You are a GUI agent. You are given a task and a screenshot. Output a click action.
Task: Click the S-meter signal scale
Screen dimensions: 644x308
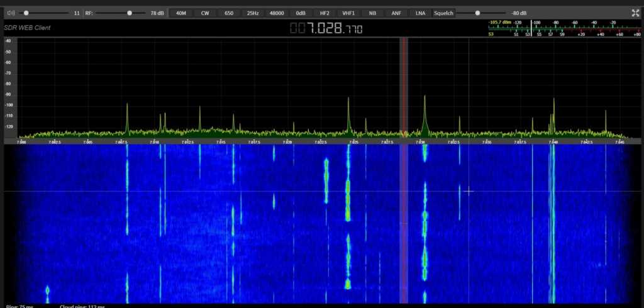[x=564, y=28]
